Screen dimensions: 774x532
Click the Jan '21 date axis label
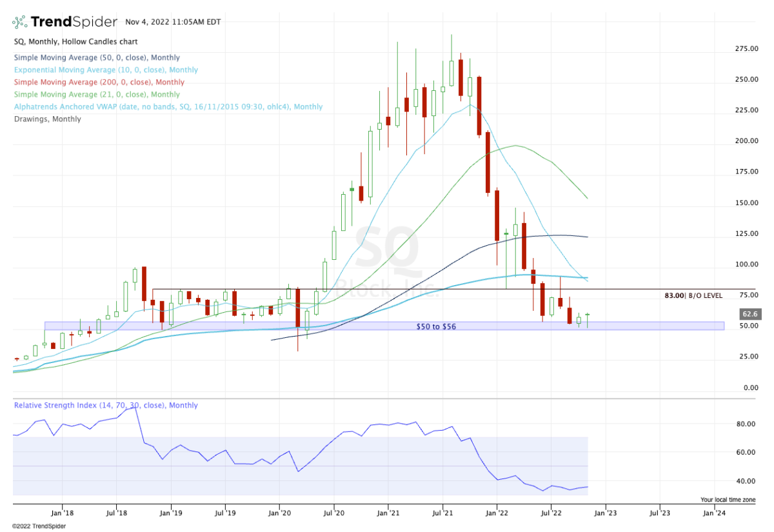pyautogui.click(x=388, y=513)
